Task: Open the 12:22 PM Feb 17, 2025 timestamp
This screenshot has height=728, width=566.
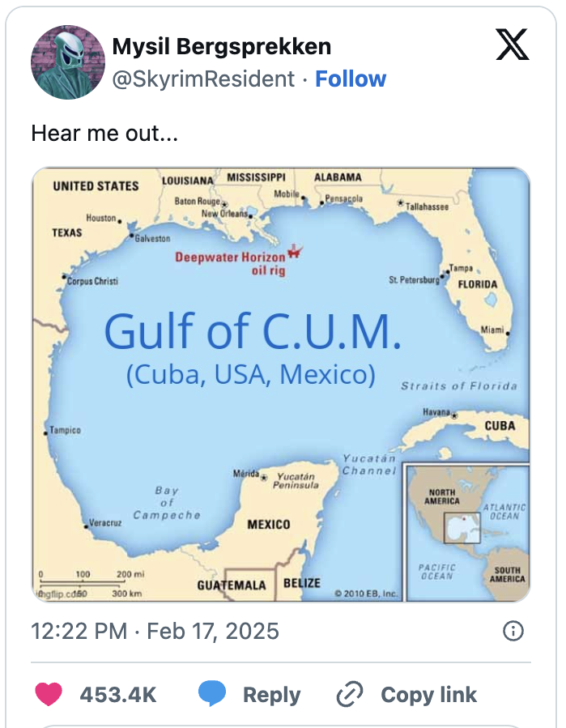Action: [x=155, y=631]
